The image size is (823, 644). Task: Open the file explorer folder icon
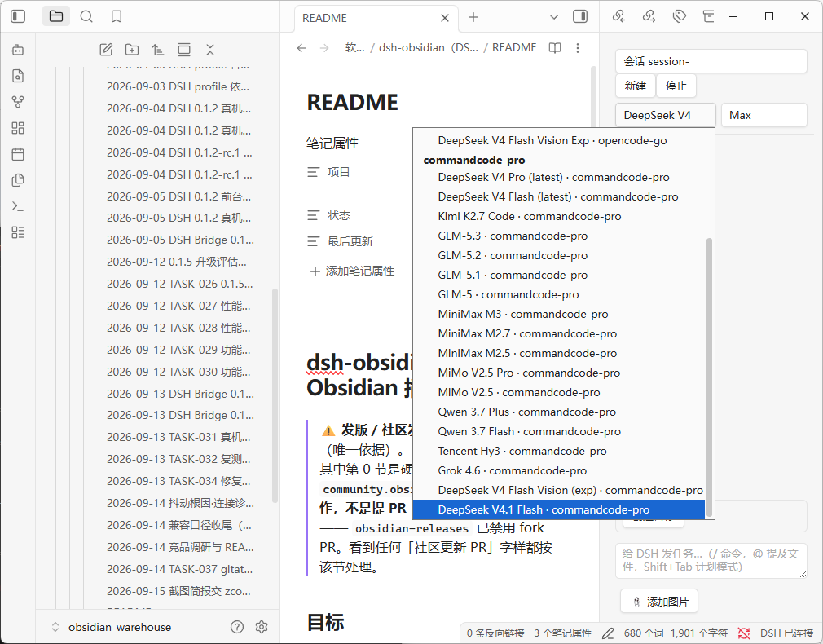point(56,17)
